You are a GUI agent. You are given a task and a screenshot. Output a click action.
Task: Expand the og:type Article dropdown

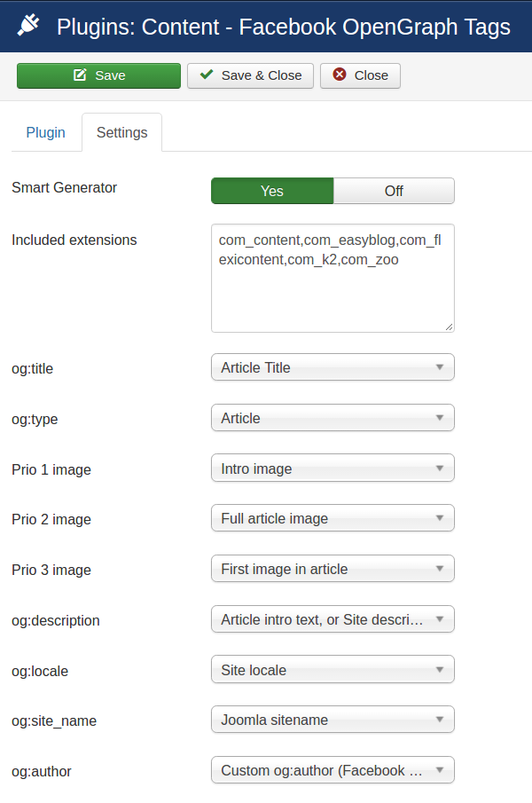(332, 418)
